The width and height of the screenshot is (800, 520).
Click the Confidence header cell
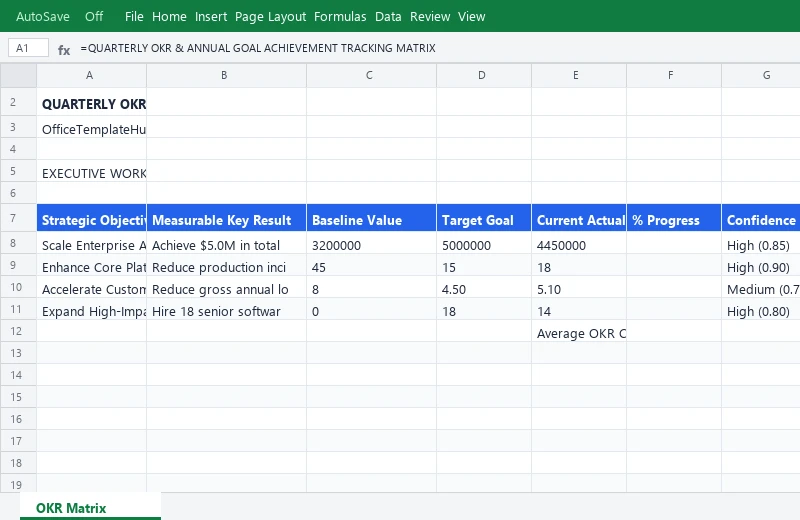point(761,218)
